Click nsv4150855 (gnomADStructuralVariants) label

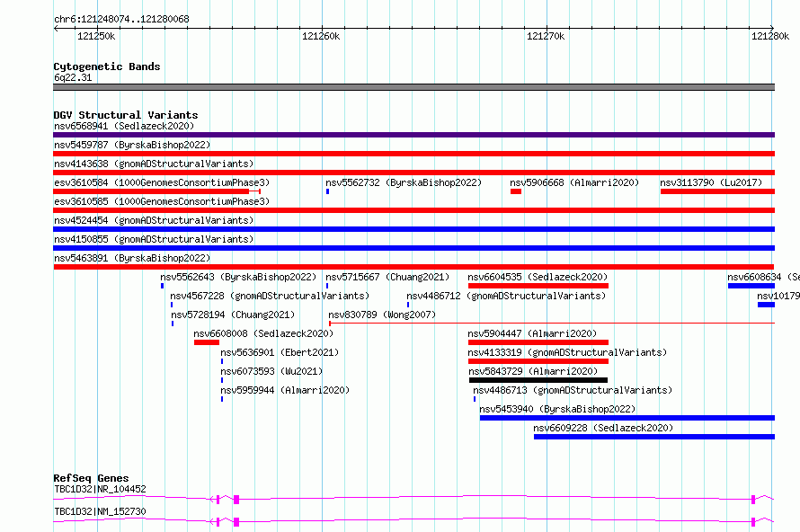[x=154, y=239]
